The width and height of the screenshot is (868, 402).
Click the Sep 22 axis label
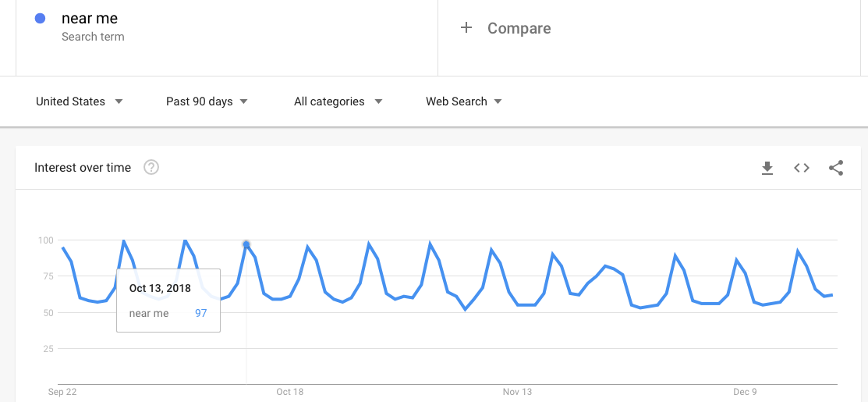point(62,392)
